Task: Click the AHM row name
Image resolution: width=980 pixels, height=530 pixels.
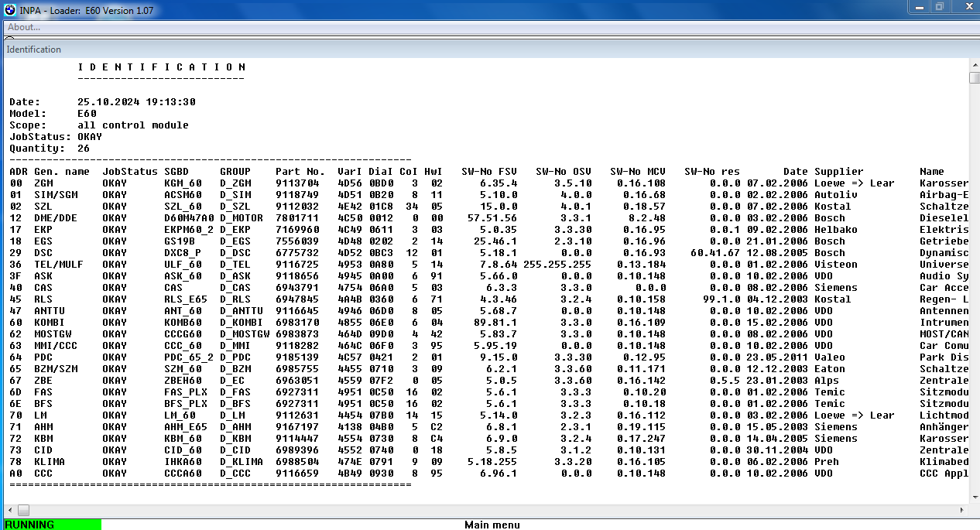Action: coord(43,426)
